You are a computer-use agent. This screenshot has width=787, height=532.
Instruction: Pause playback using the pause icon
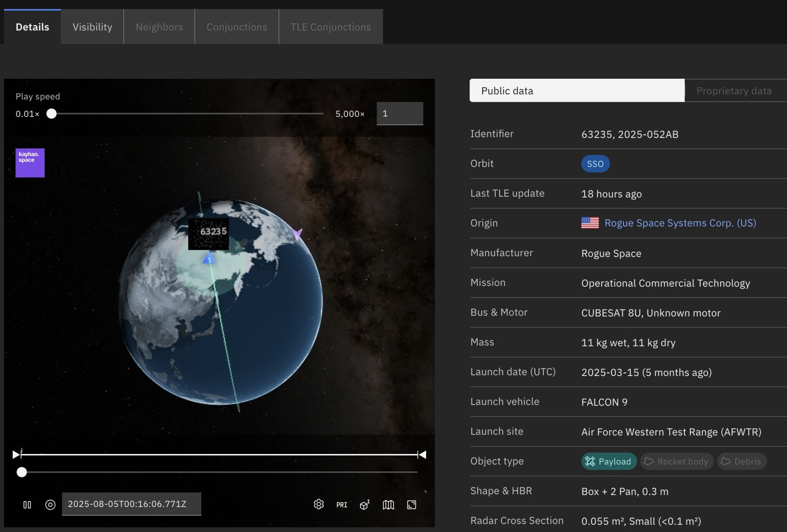pyautogui.click(x=27, y=504)
